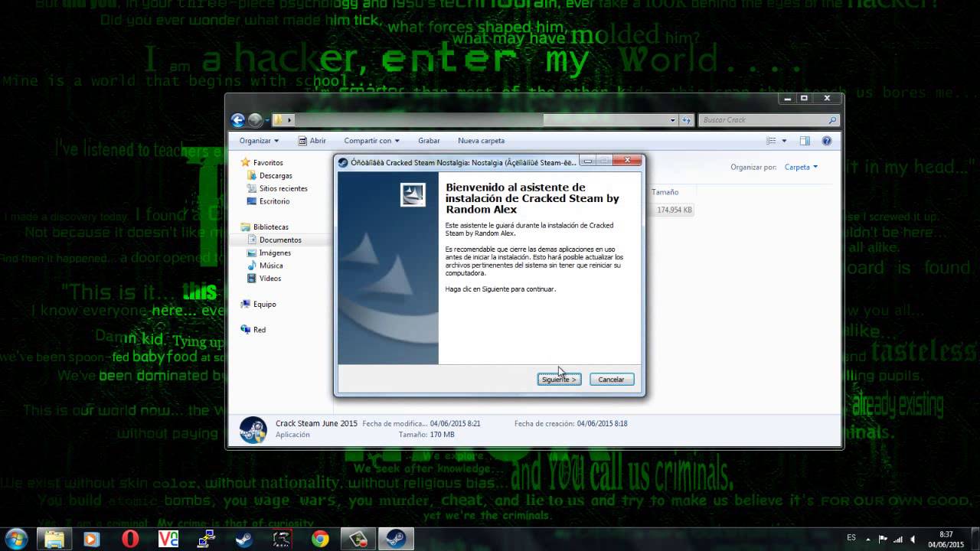Click Abrir in Explorer toolbar
The image size is (980, 551).
click(x=312, y=141)
